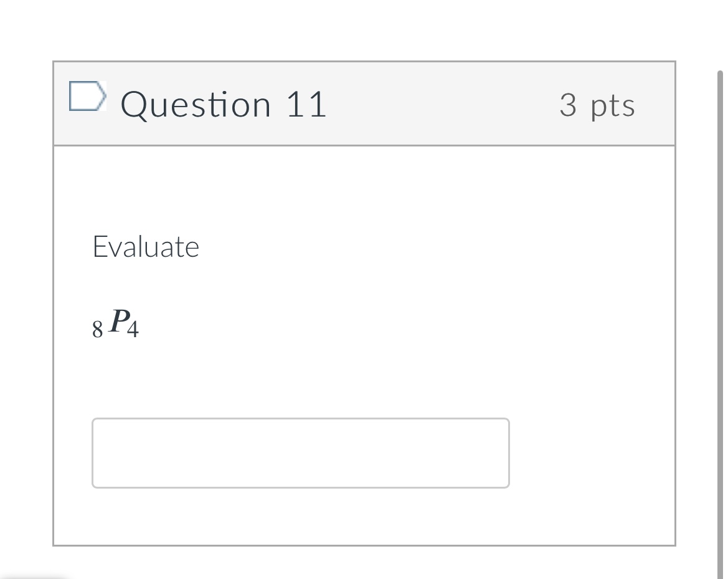The height and width of the screenshot is (579, 728).
Task: Flag Question 11 for review
Action: coord(85,97)
